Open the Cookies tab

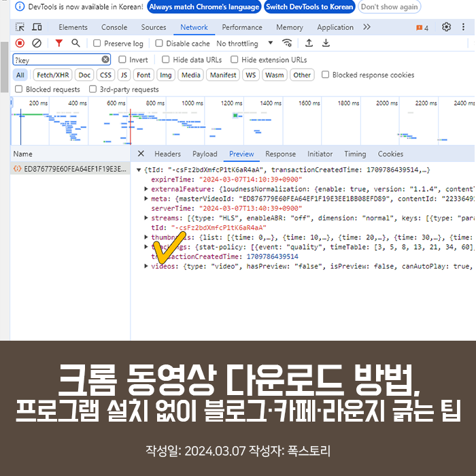(x=391, y=154)
